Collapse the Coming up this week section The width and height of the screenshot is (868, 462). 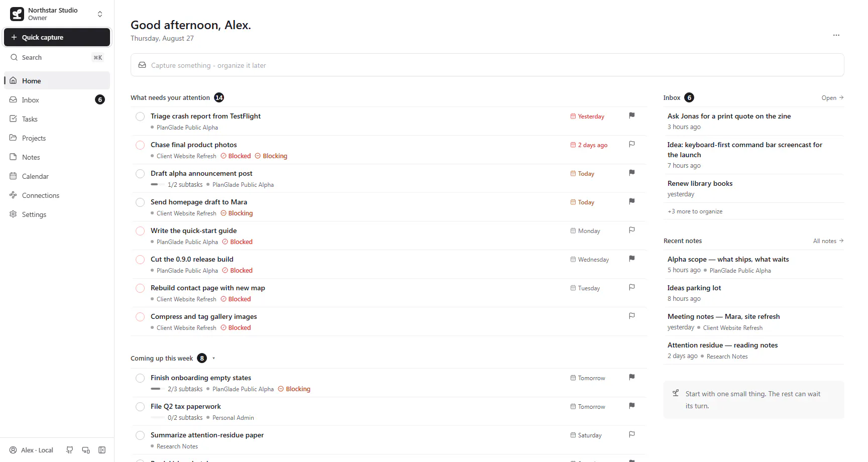213,359
